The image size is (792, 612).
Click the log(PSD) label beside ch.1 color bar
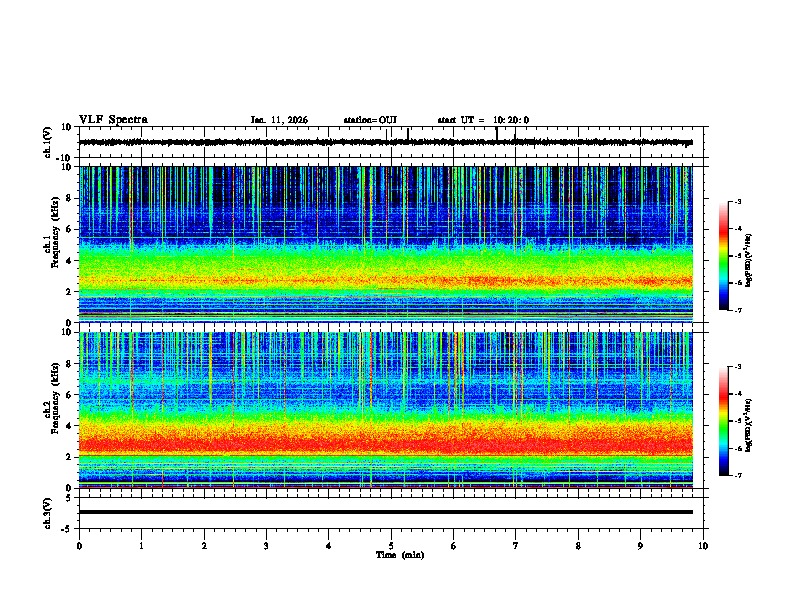pyautogui.click(x=748, y=260)
